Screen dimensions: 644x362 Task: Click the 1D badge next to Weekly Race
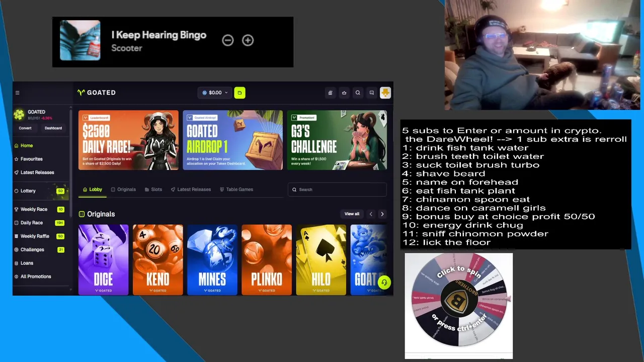[61, 209]
